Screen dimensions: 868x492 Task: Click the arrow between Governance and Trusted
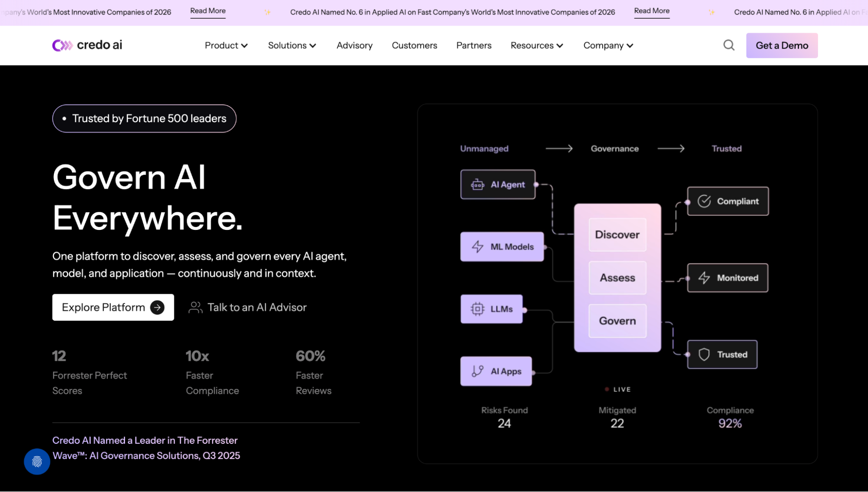671,149
